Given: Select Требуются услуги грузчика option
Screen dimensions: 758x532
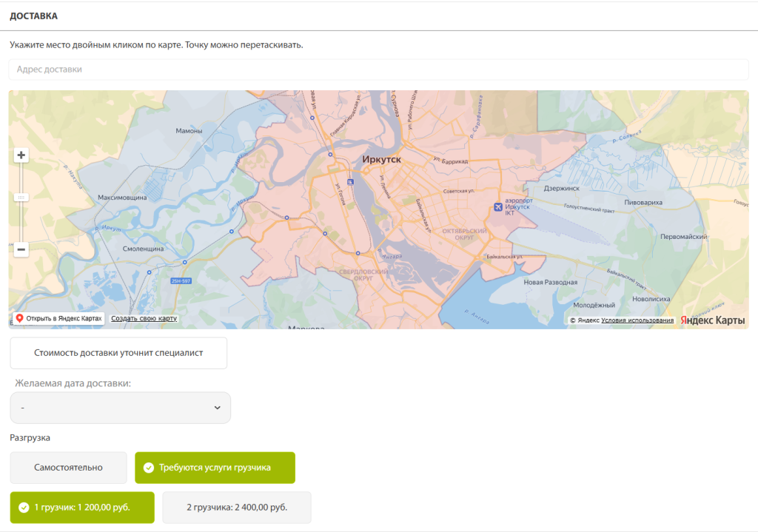Looking at the screenshot, I should click(215, 467).
